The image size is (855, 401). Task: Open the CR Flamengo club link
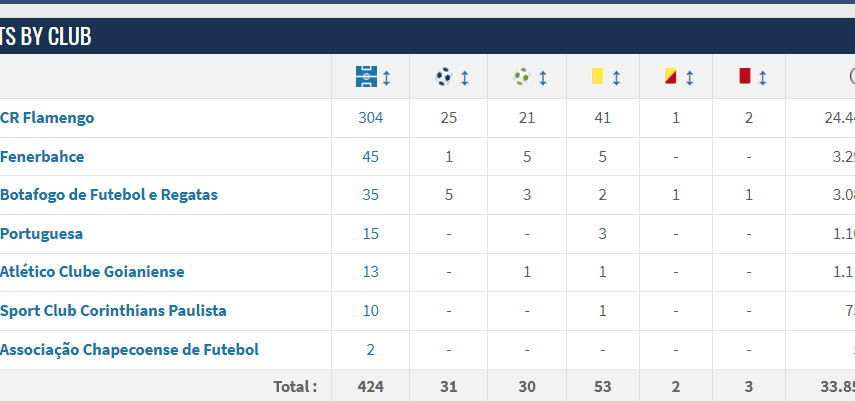[47, 118]
